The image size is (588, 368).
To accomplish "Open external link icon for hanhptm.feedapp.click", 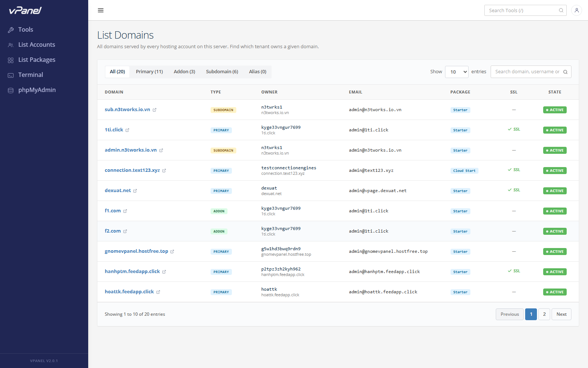I will pyautogui.click(x=164, y=272).
